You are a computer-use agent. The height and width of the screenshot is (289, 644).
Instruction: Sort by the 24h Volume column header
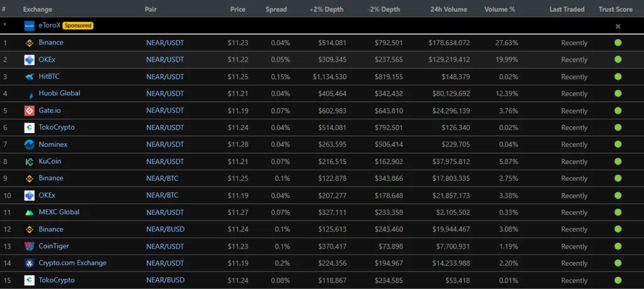tap(448, 9)
